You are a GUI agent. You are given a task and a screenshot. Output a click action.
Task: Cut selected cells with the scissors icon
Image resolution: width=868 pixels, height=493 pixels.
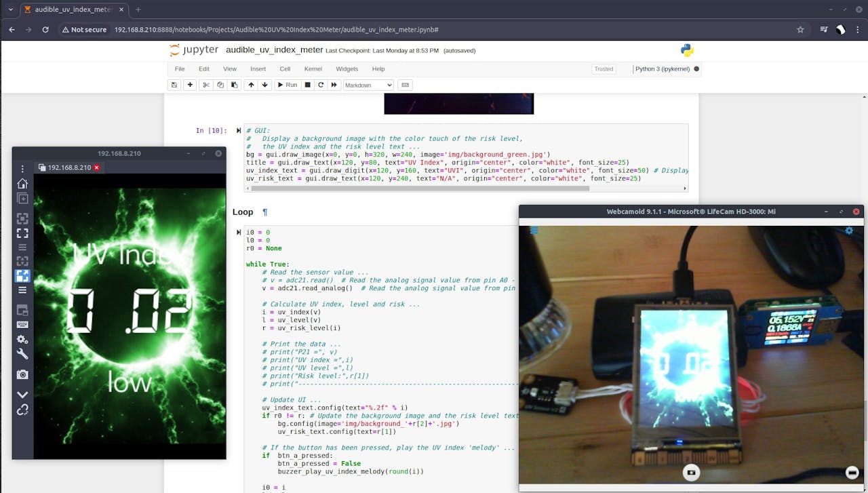pyautogui.click(x=206, y=85)
